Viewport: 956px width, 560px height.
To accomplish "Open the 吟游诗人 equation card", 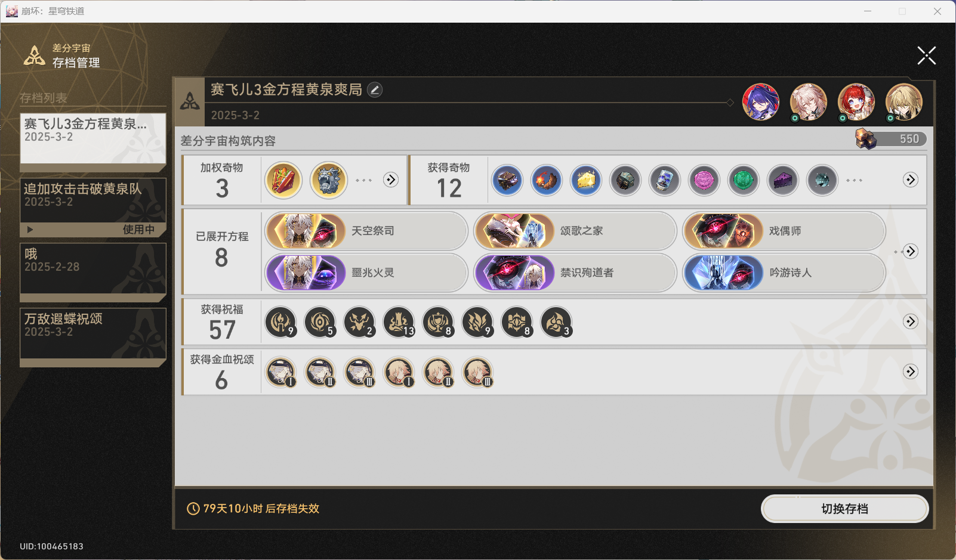I will [784, 273].
